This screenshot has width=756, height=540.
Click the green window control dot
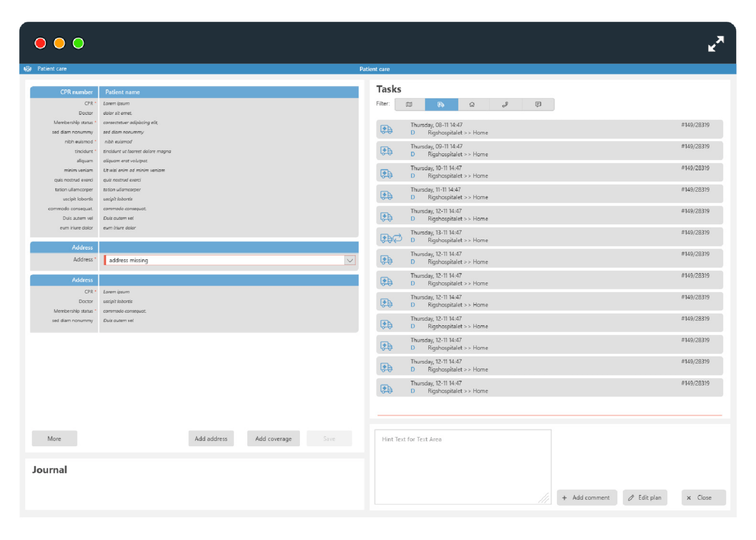[x=78, y=43]
